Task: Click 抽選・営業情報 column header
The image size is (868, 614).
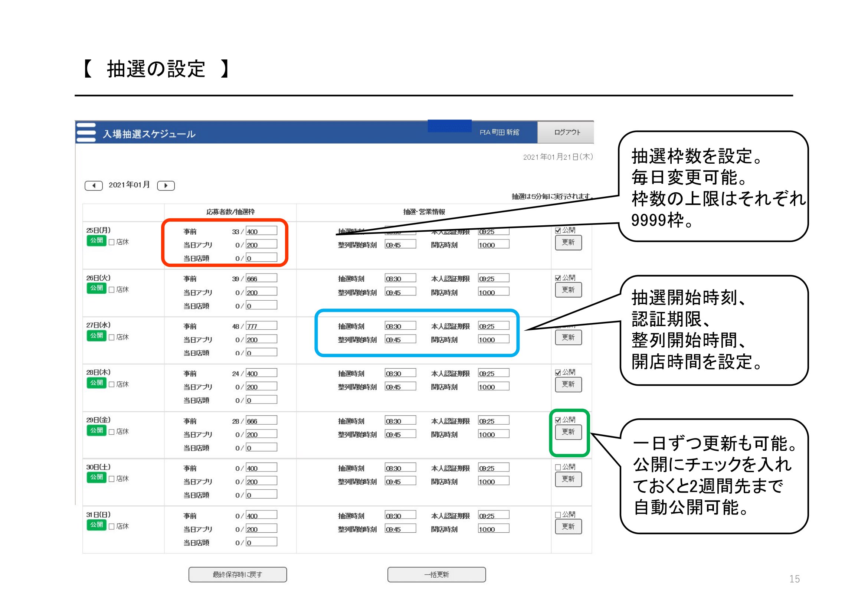Action: [424, 212]
